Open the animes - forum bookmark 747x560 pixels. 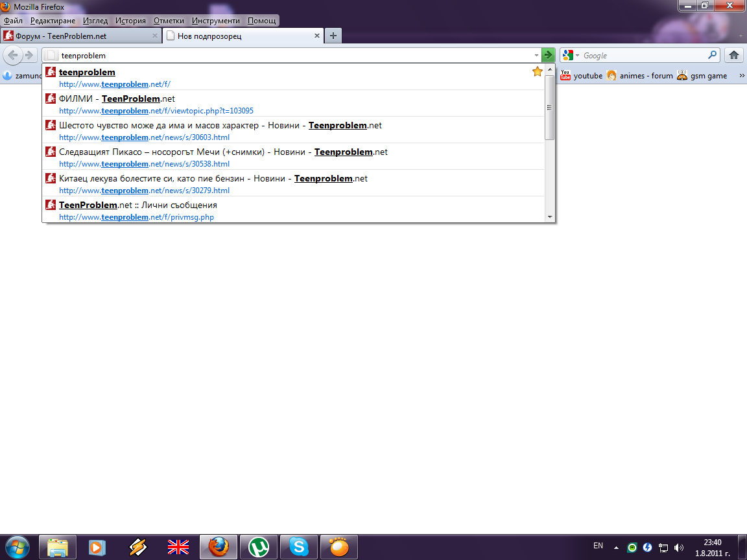[640, 76]
